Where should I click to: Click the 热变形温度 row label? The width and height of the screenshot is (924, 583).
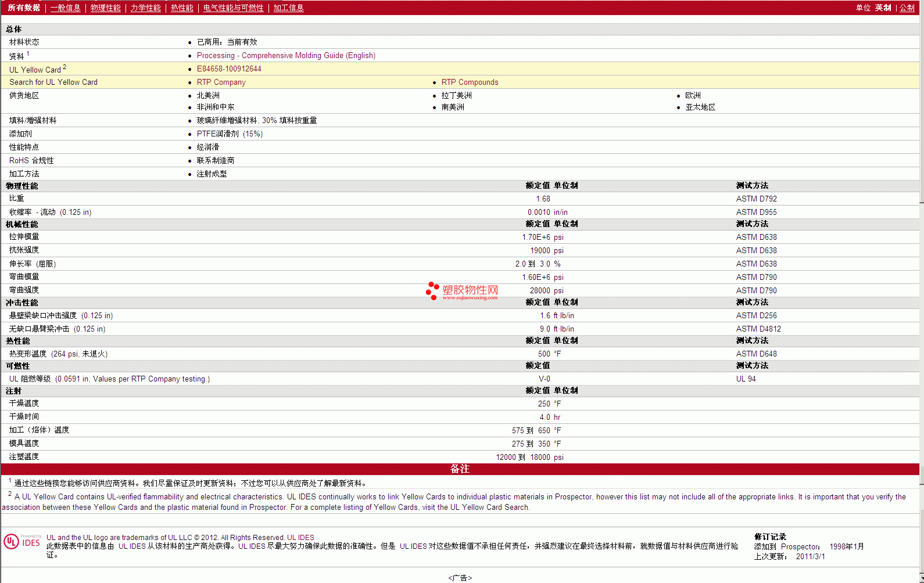pos(59,354)
